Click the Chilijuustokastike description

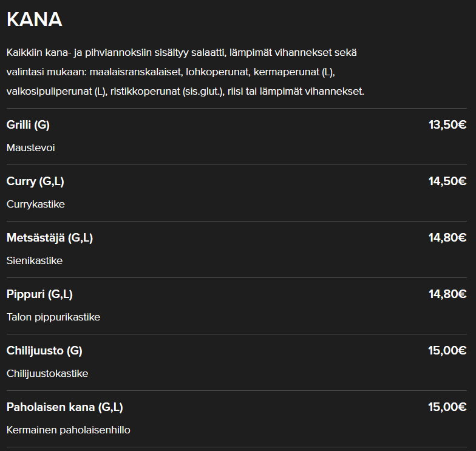[47, 374]
